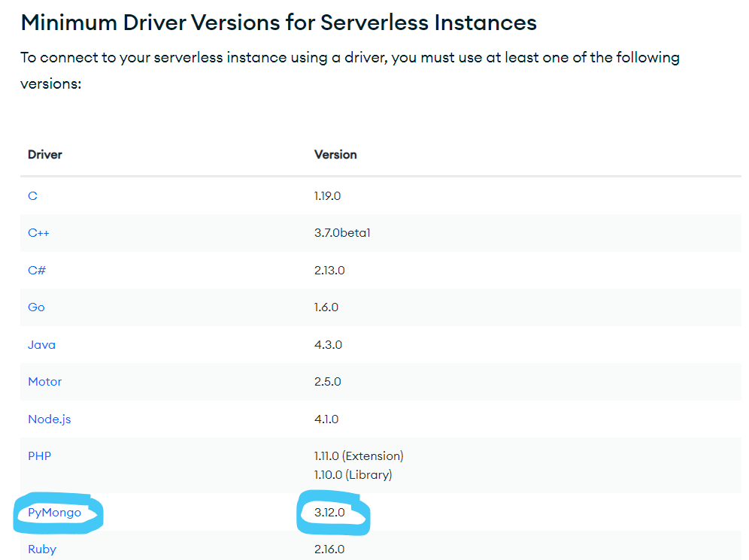Open the Java driver link
The width and height of the screenshot is (749, 560).
[x=41, y=345]
